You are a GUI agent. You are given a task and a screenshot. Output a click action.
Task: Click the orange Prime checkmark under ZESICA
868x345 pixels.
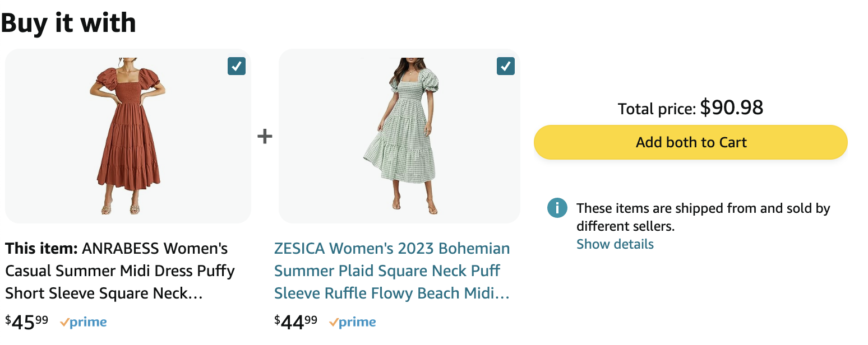coord(334,323)
